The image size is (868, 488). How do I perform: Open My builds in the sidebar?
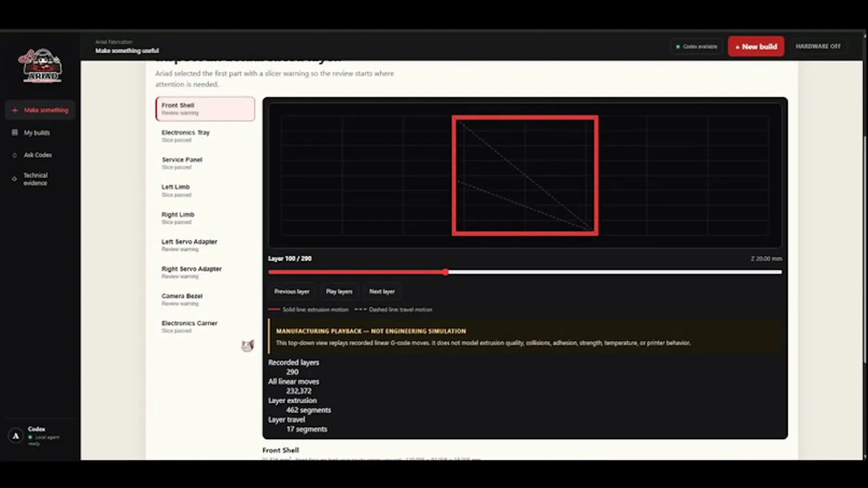(x=37, y=132)
